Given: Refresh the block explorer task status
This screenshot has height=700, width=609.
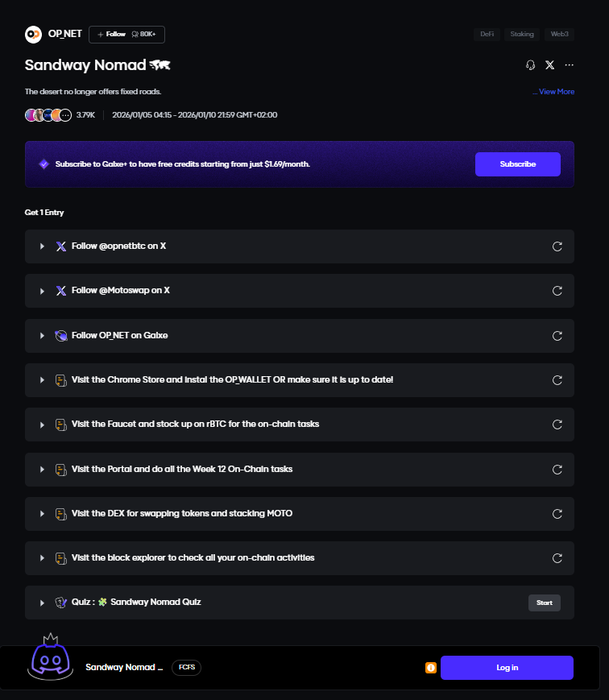Looking at the screenshot, I should pos(557,557).
